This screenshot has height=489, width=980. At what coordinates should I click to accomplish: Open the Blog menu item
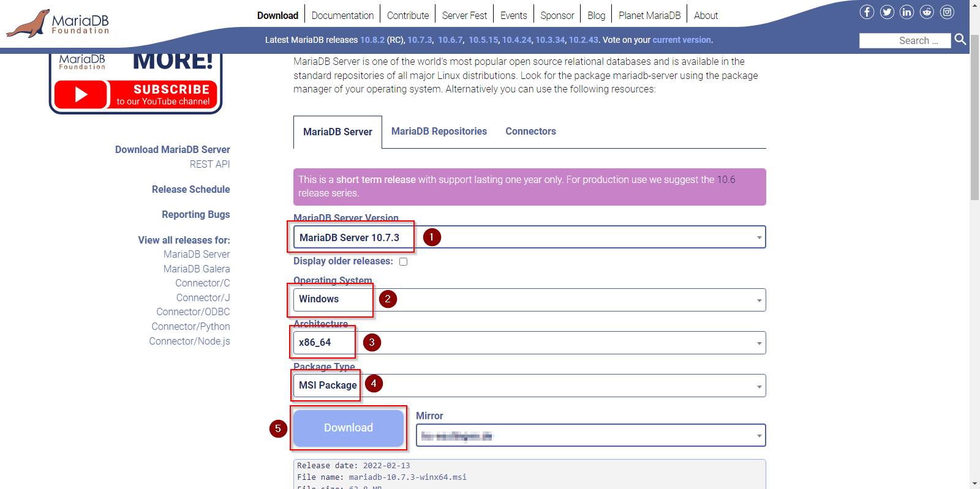[596, 15]
